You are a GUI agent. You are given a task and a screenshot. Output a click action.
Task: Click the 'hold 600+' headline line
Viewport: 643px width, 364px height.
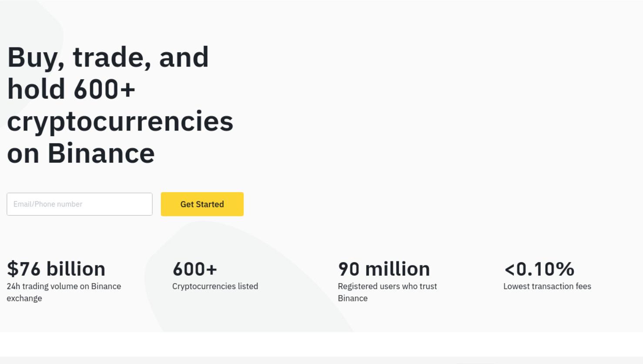(x=71, y=89)
